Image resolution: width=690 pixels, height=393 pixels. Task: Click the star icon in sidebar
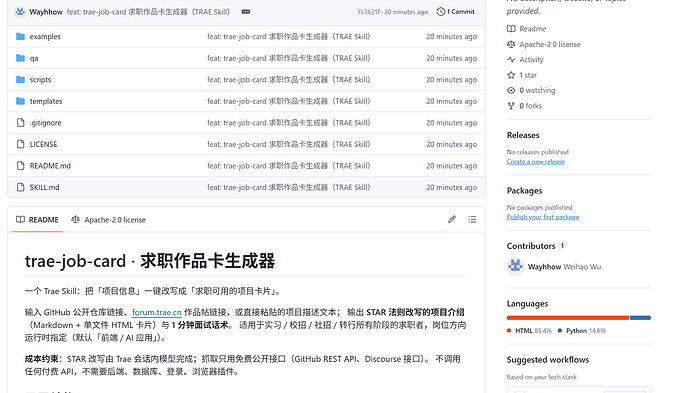(x=511, y=75)
